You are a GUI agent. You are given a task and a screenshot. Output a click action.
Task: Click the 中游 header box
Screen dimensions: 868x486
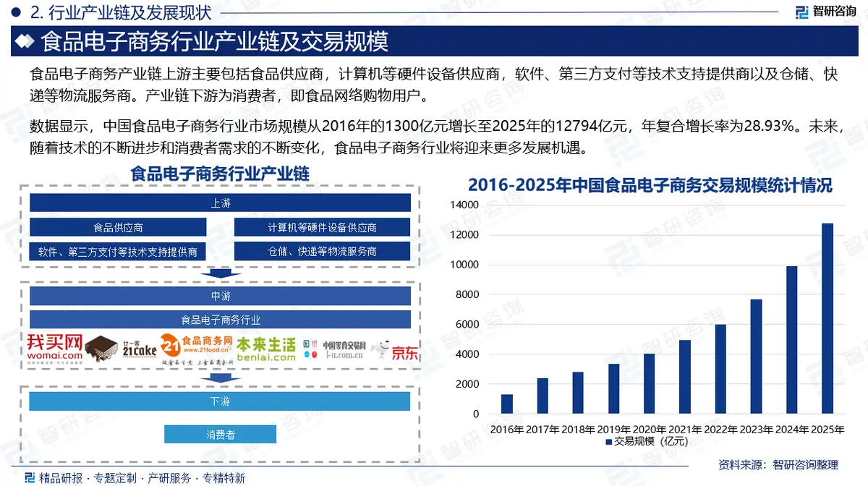[x=220, y=296]
